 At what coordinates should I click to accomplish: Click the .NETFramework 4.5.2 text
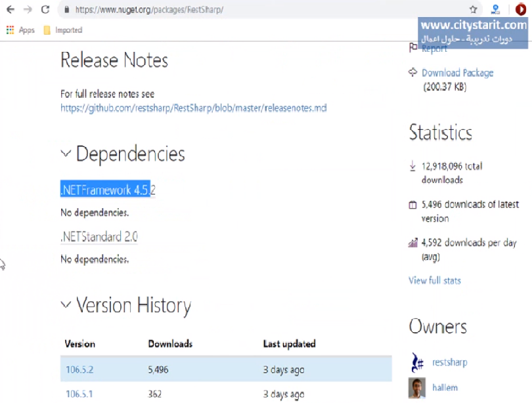pyautogui.click(x=108, y=190)
